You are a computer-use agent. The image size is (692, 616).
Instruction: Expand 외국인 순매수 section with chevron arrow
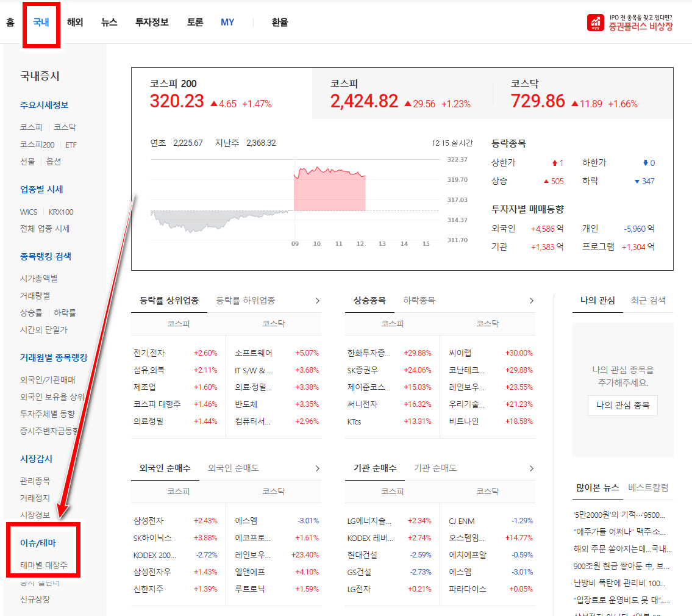click(x=317, y=468)
